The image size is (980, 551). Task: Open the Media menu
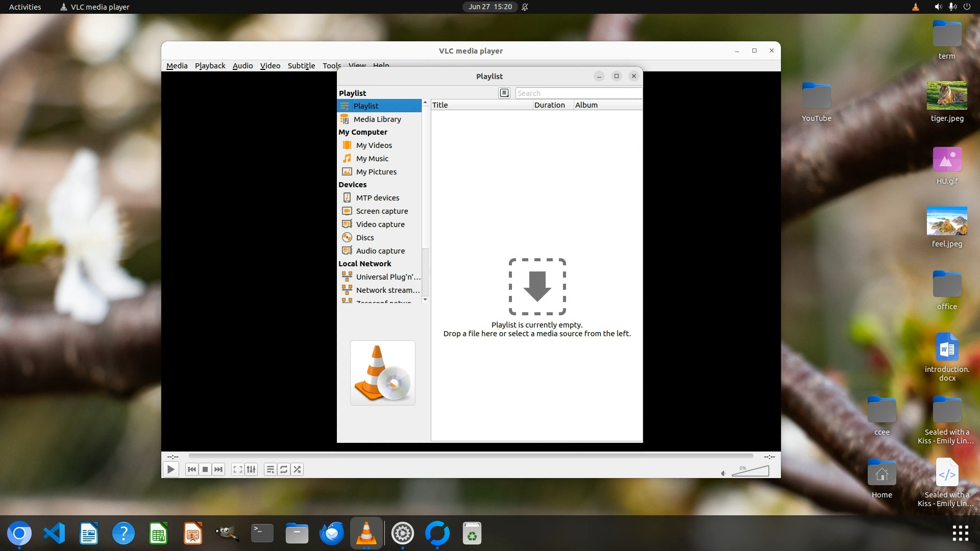click(x=177, y=66)
